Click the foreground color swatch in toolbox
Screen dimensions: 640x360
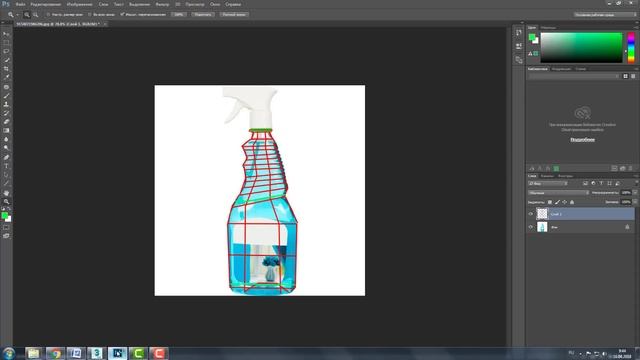pyautogui.click(x=4, y=215)
